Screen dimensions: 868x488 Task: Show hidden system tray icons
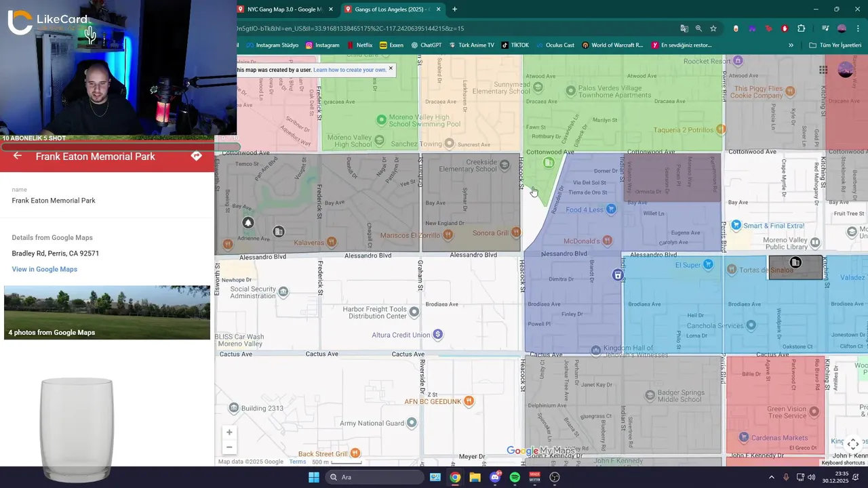[772, 477]
